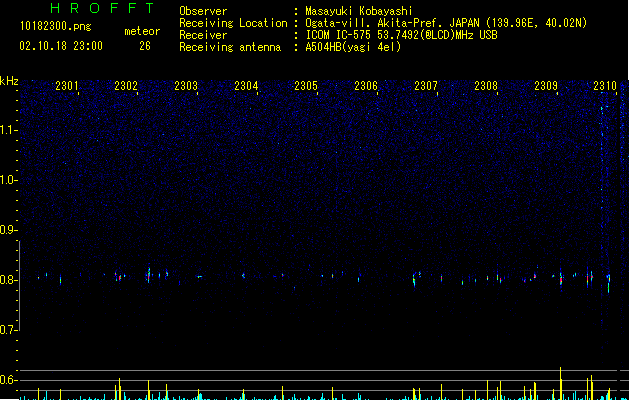Click the meteor label
This screenshot has height=400, width=629.
click(x=142, y=31)
